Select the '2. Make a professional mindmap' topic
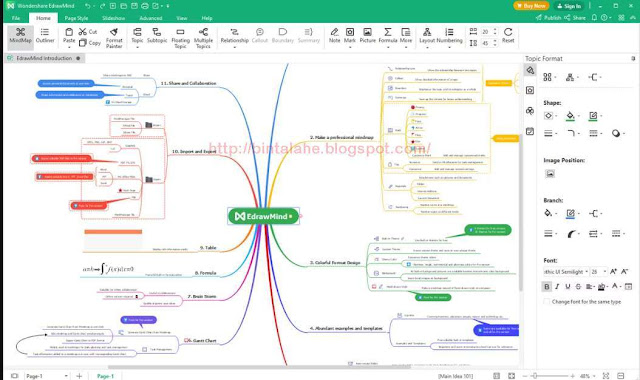 pyautogui.click(x=342, y=137)
